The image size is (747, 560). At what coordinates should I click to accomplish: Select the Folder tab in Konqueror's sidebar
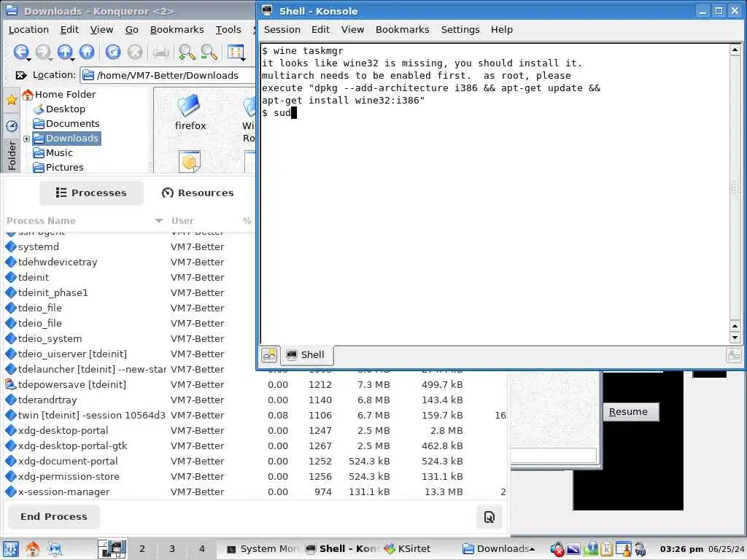click(x=12, y=155)
